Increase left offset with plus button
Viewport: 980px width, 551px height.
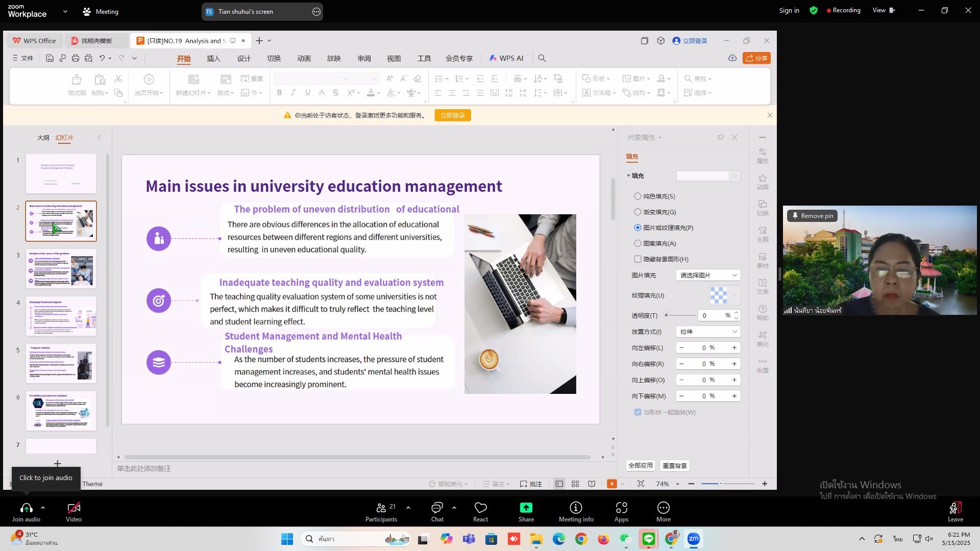[734, 348]
